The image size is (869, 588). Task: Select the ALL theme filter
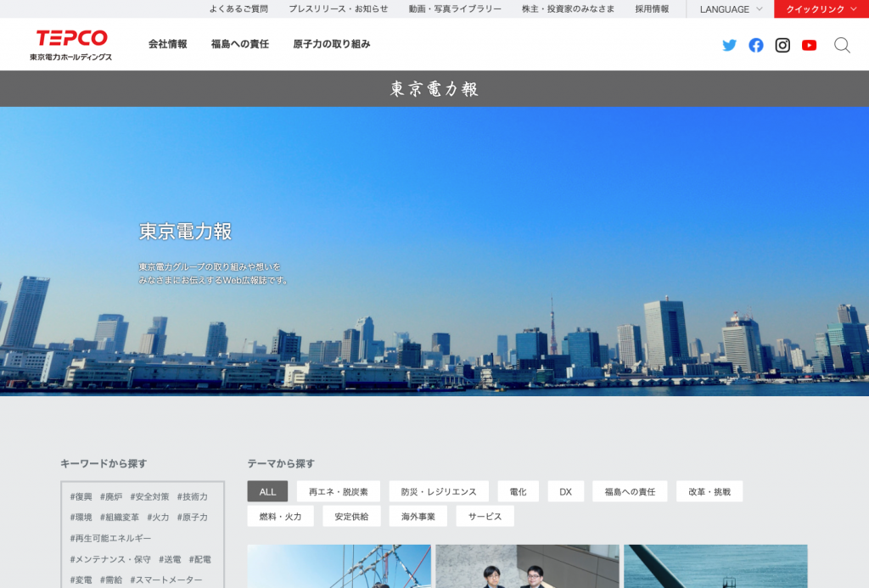pyautogui.click(x=267, y=492)
